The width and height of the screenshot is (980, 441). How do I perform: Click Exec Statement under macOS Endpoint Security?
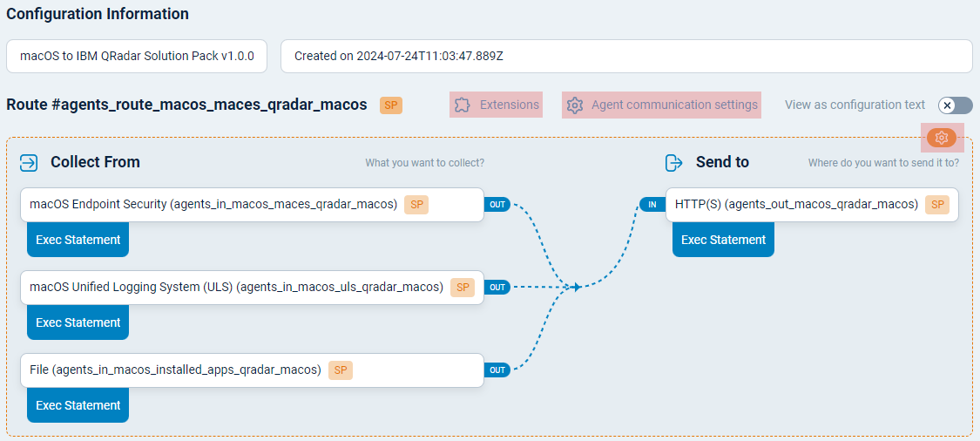pos(78,240)
